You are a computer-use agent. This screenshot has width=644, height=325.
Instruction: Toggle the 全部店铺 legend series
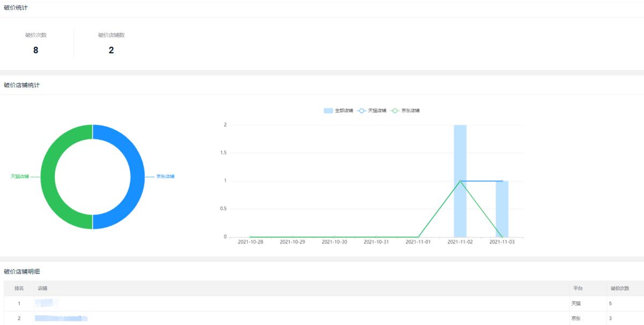click(339, 111)
